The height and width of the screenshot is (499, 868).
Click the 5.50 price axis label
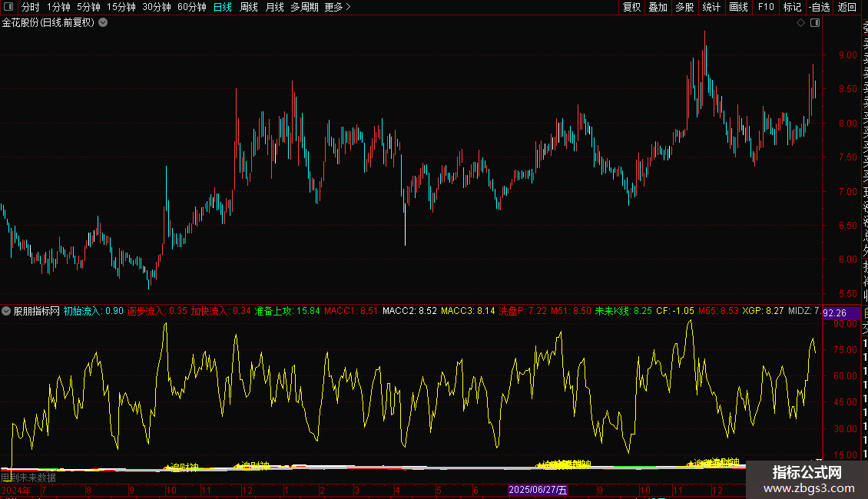pyautogui.click(x=847, y=294)
